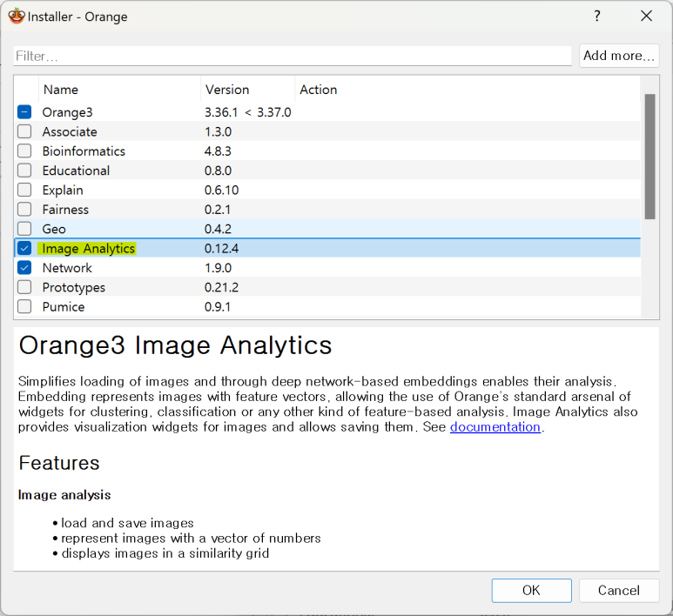Sort by the Version column header
The width and height of the screenshot is (673, 616).
point(247,90)
